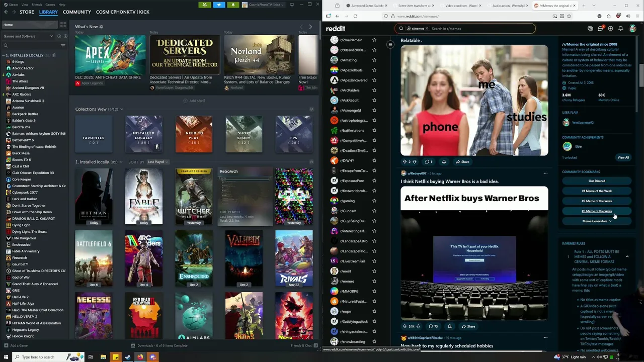Click Firefox bookmark star in address bar
Screen dimensions: 644x362
coord(569,16)
